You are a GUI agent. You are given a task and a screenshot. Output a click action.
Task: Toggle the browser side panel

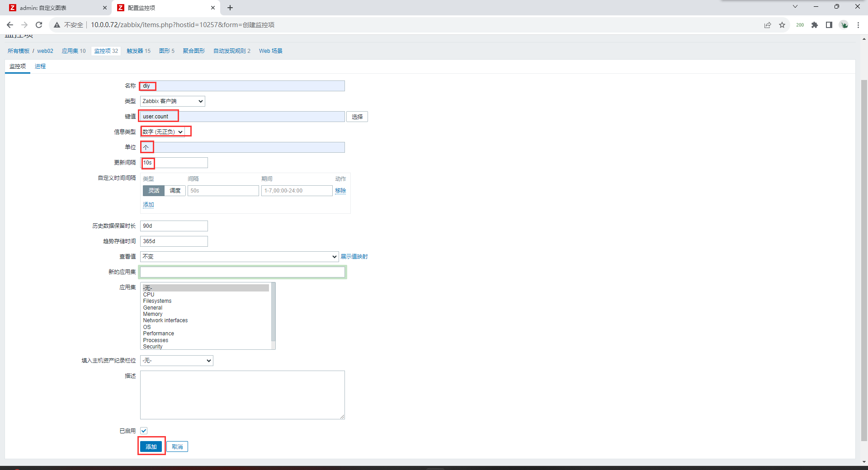point(829,25)
